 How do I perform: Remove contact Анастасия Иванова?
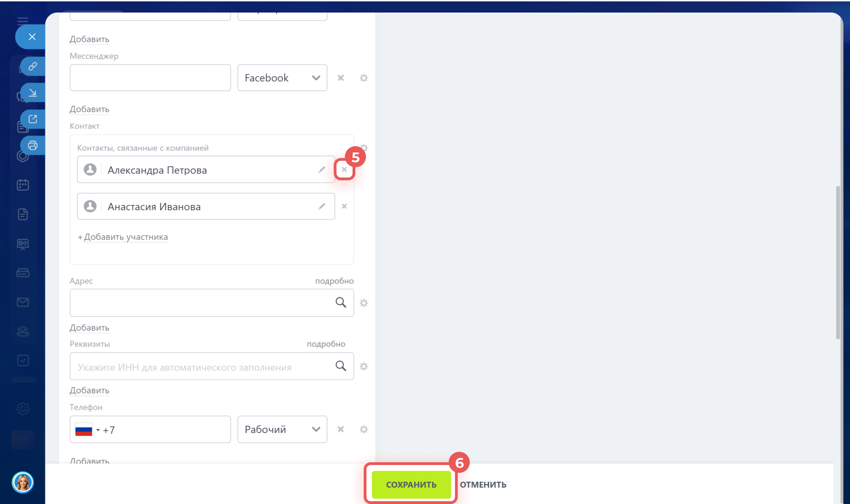point(344,207)
